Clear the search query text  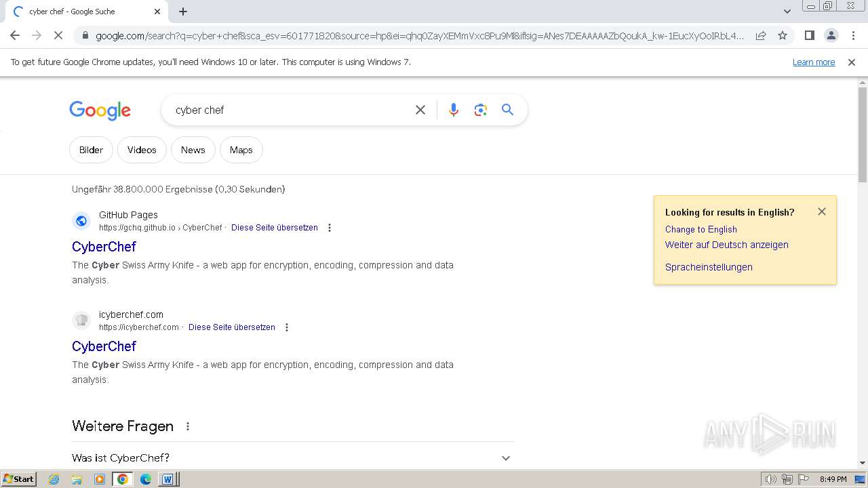coord(420,110)
